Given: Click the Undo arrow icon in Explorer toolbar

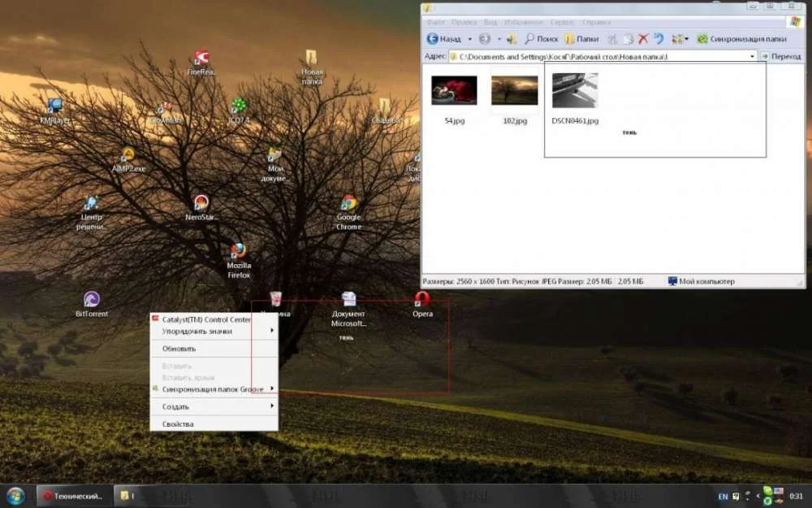Looking at the screenshot, I should point(659,38).
